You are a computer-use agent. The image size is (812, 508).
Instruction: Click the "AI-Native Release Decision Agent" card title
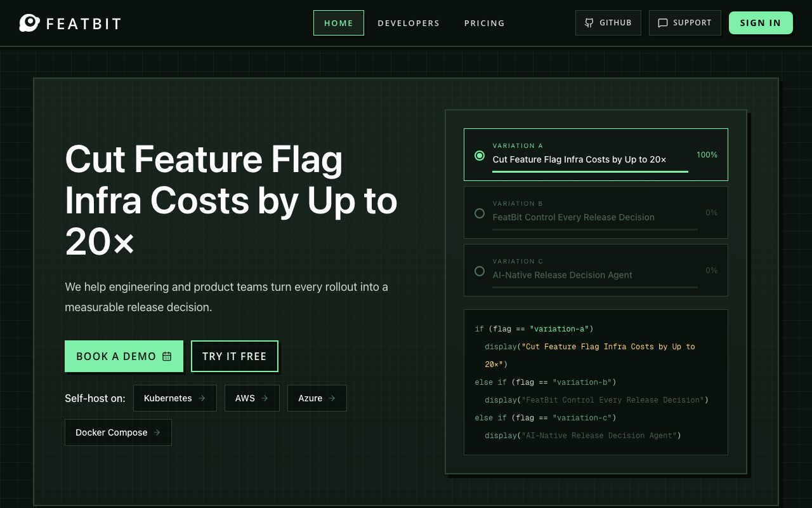tap(563, 275)
